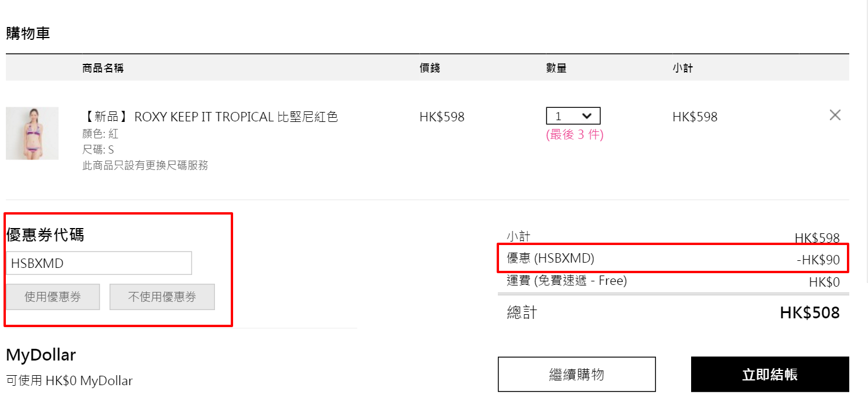868x408 pixels.
Task: Proceed to checkout with 立即結帳
Action: [770, 374]
